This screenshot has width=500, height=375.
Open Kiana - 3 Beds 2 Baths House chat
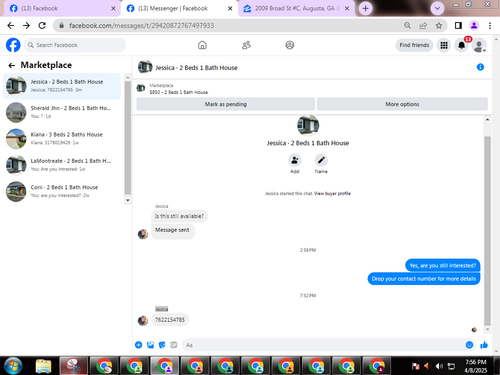62,138
